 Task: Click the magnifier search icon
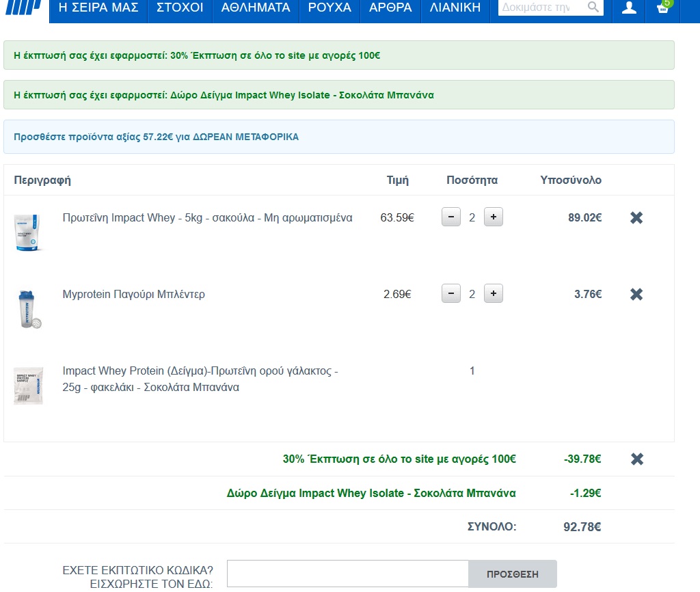tap(593, 7)
